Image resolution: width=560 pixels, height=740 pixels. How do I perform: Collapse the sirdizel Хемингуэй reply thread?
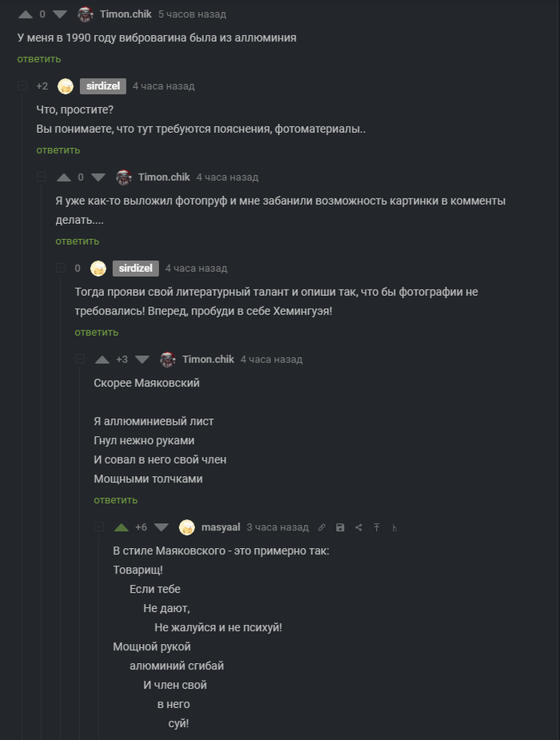pos(60,268)
